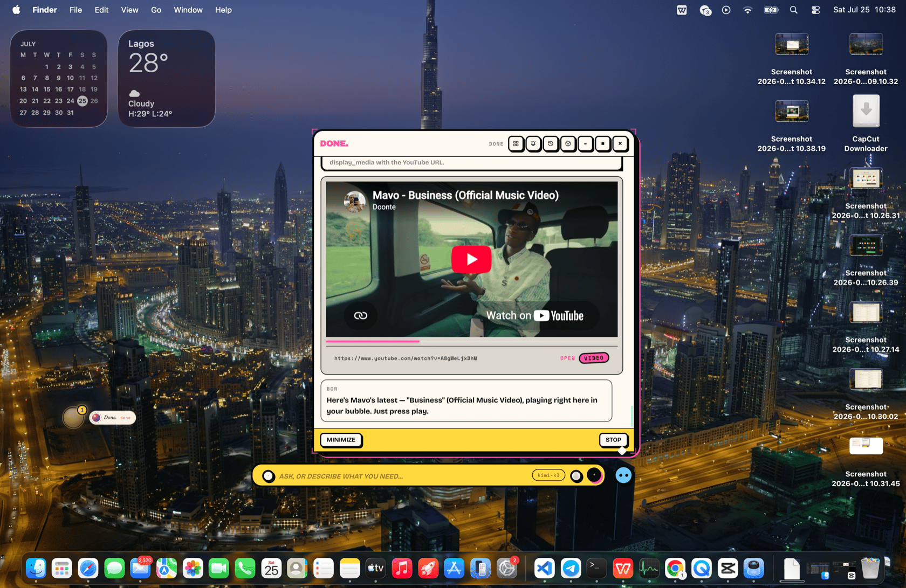Open Google Chrome in the Dock

[x=675, y=568]
